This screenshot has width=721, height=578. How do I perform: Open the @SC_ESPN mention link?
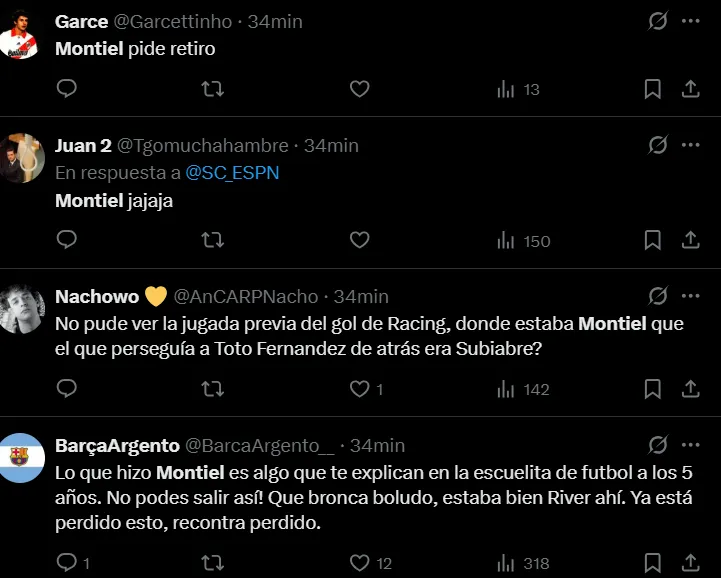click(x=232, y=172)
